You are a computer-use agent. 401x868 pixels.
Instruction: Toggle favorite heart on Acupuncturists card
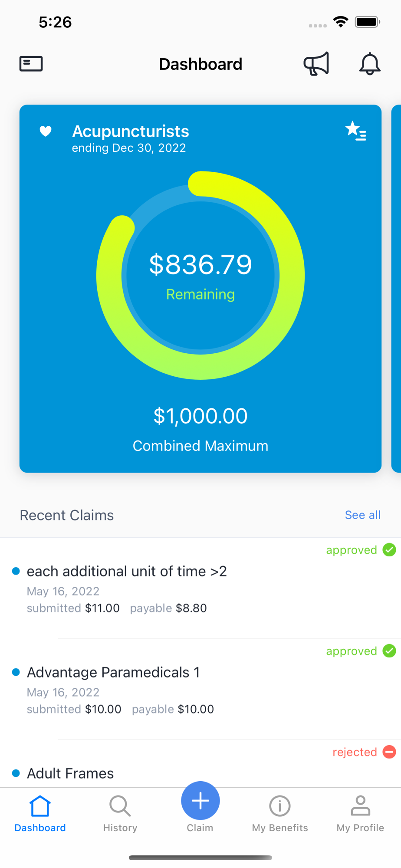pos(46,131)
